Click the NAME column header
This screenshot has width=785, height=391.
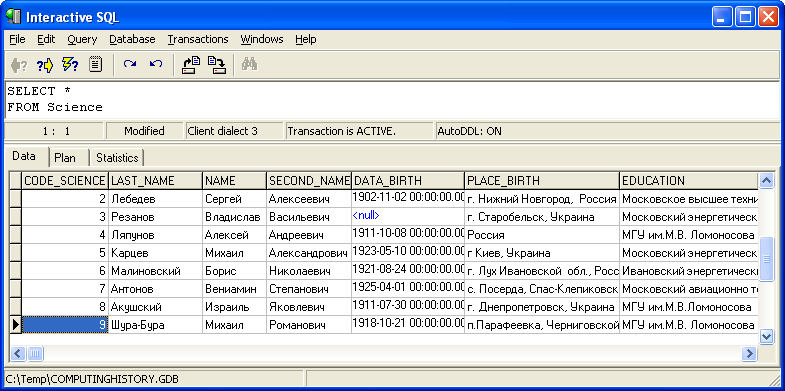click(235, 180)
